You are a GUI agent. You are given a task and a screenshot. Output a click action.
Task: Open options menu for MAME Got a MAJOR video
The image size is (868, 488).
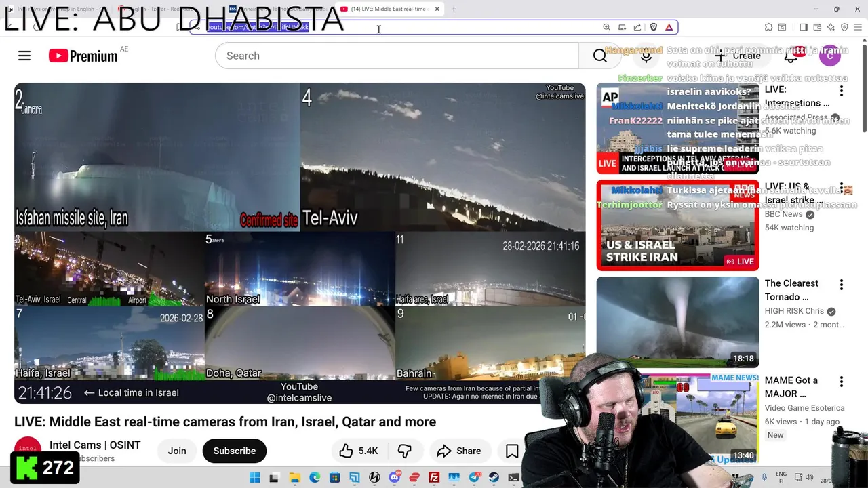click(x=842, y=382)
